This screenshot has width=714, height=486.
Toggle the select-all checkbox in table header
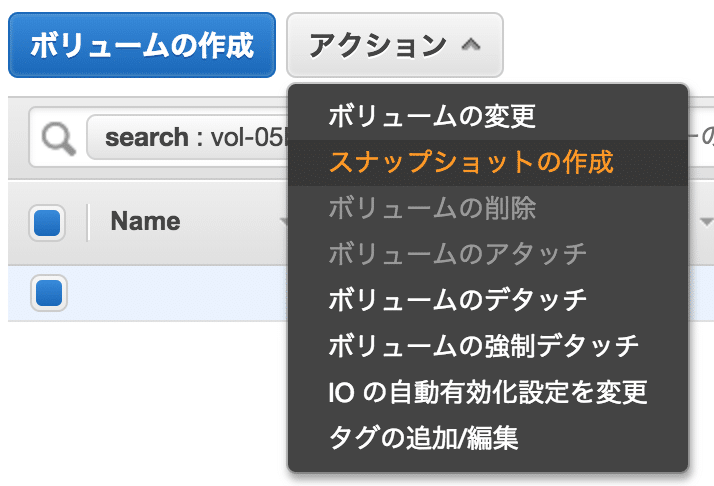(x=47, y=223)
